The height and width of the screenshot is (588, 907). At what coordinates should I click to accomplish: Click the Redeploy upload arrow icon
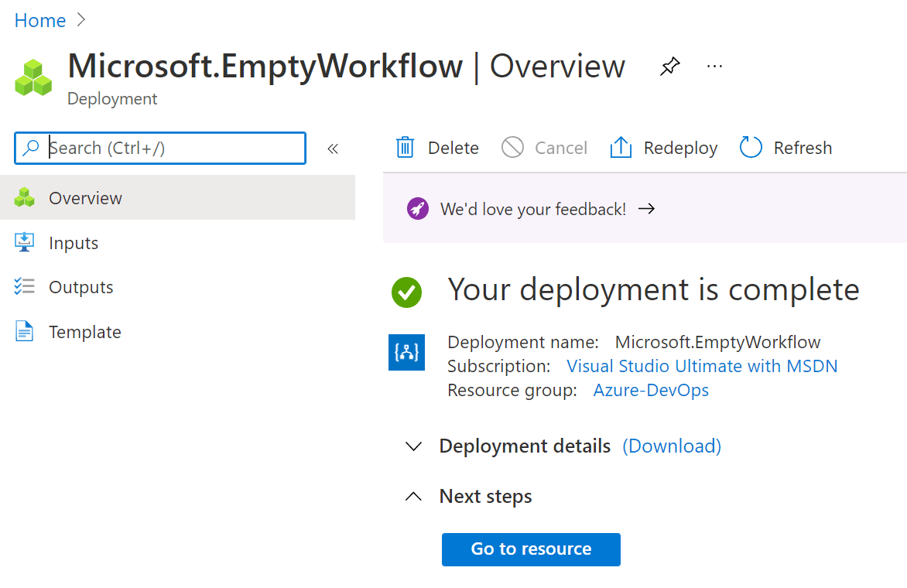click(621, 148)
